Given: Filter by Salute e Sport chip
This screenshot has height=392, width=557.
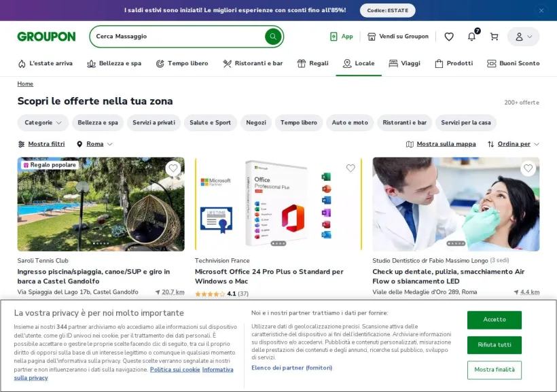Looking at the screenshot, I should (211, 122).
